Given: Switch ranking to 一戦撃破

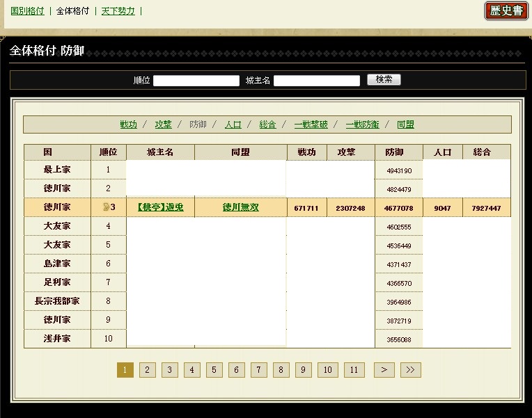Looking at the screenshot, I should point(311,124).
